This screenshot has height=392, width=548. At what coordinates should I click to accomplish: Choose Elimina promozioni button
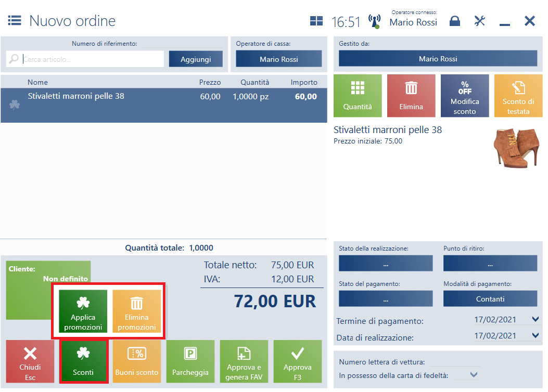coord(136,311)
